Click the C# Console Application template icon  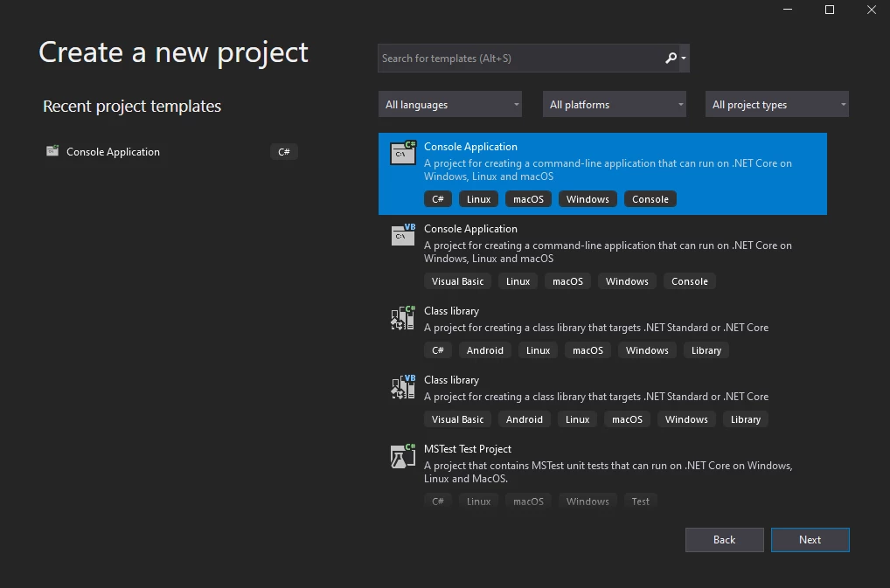(x=403, y=153)
